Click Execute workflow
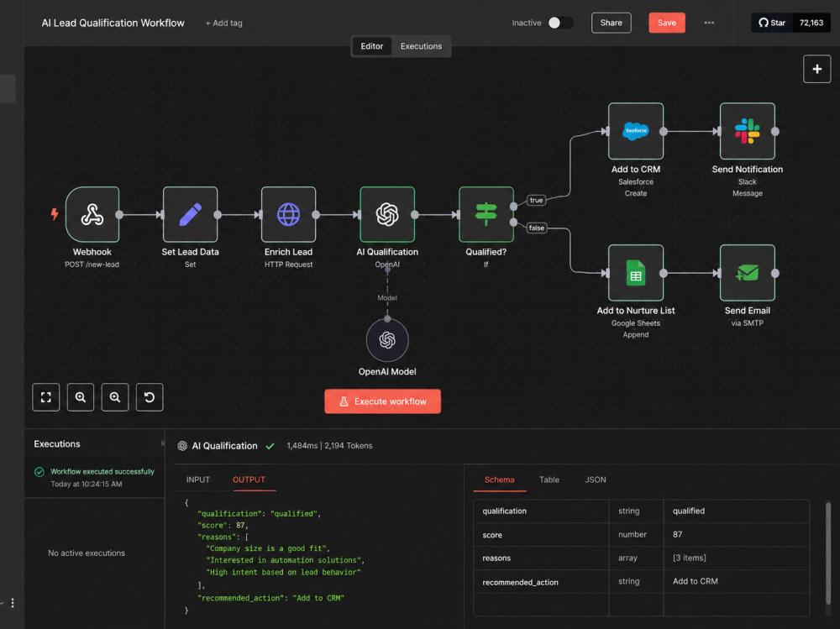840x629 pixels. [382, 401]
